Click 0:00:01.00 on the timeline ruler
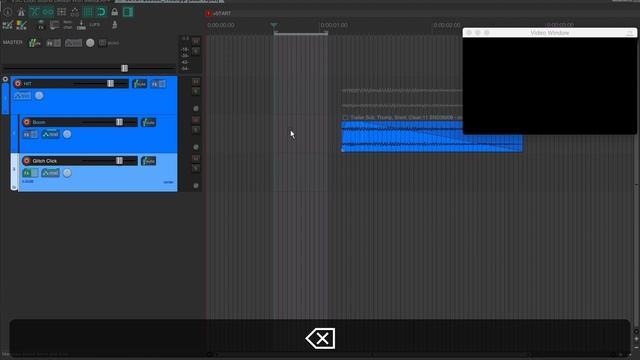The width and height of the screenshot is (640, 360). [334, 25]
